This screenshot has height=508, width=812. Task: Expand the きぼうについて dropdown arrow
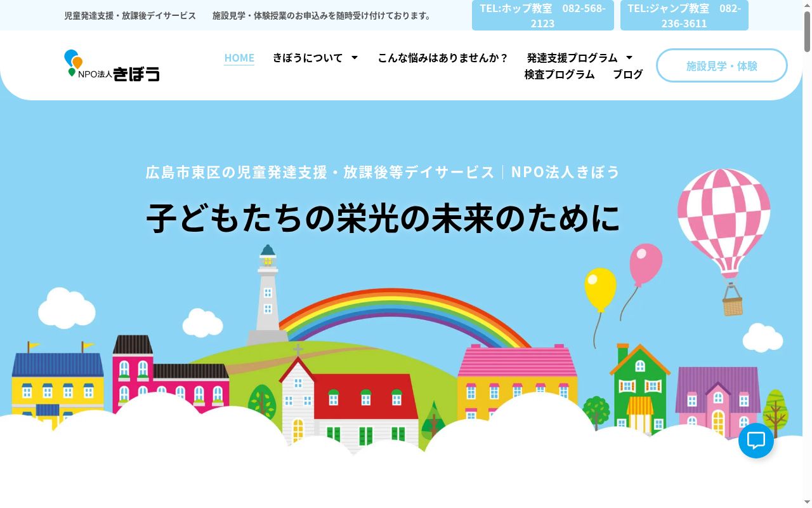click(x=355, y=58)
